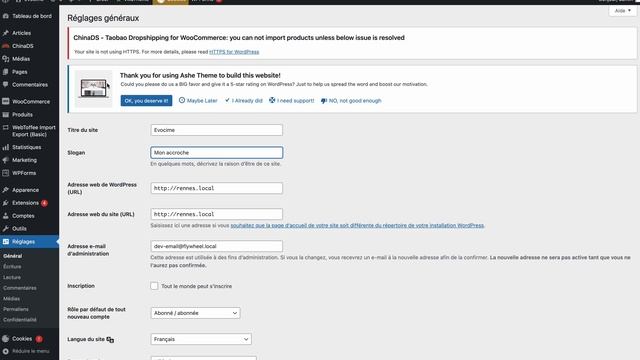This screenshot has height=360, width=640.
Task: Click the 'Maybe Later' link
Action: coord(198,100)
